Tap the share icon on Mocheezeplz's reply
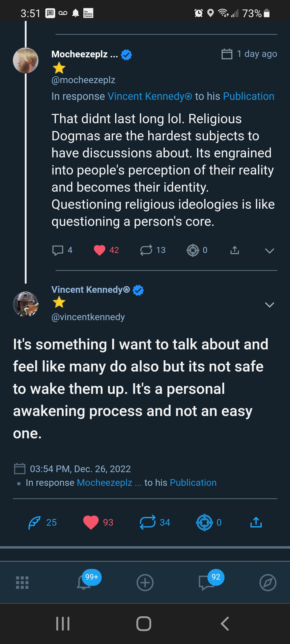The height and width of the screenshot is (644, 290). coord(234,250)
